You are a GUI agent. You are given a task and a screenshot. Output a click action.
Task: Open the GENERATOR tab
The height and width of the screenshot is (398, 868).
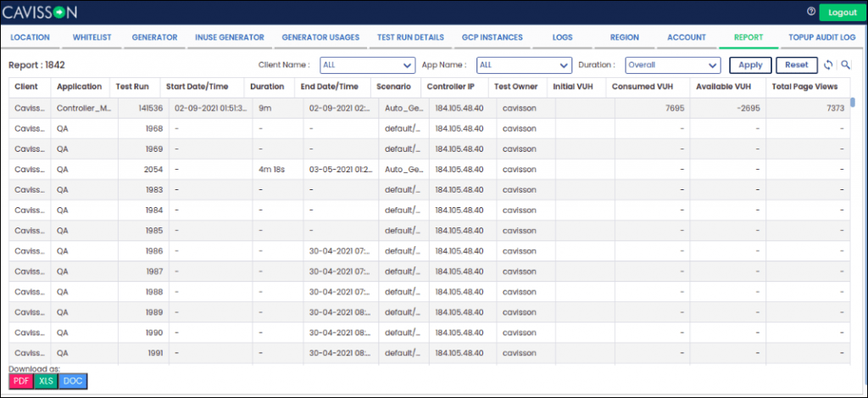pos(154,37)
